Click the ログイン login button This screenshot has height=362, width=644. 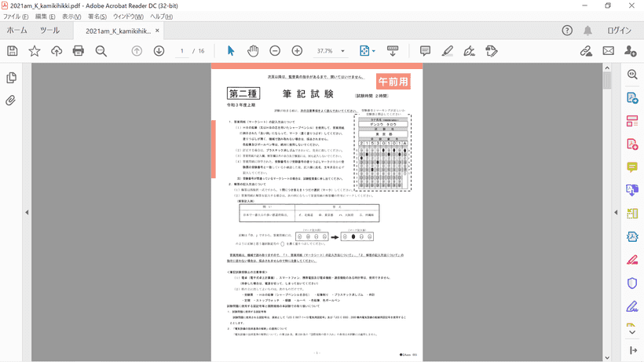point(619,31)
